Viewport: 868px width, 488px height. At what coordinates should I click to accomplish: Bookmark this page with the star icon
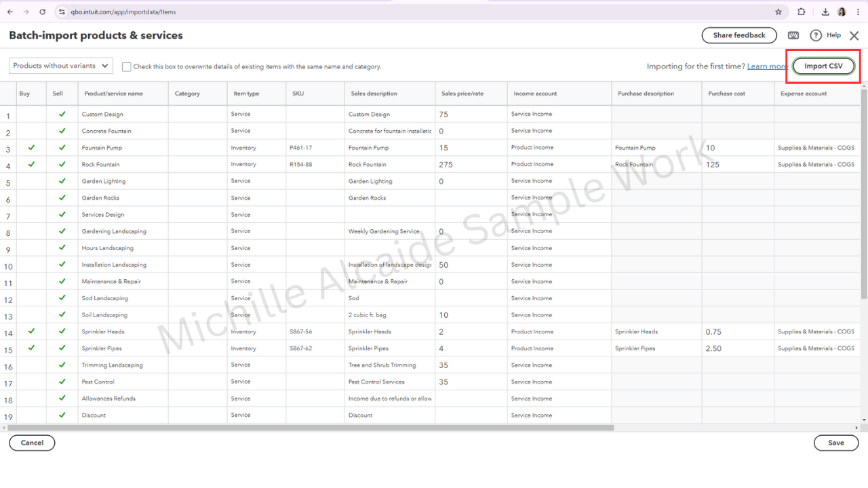[778, 12]
